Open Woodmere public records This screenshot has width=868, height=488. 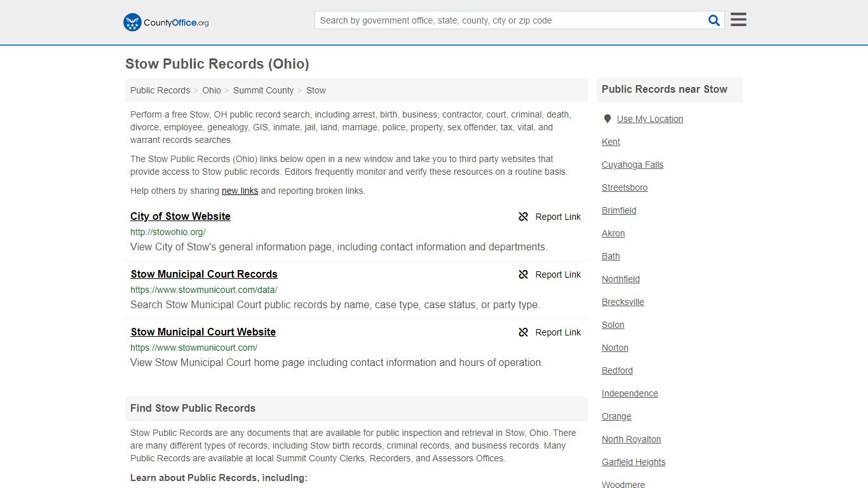(x=623, y=484)
